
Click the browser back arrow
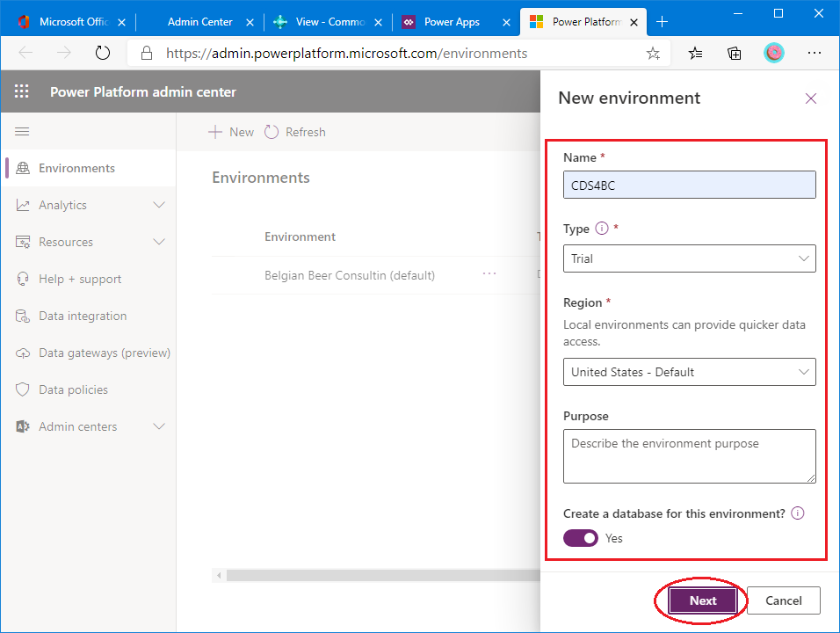[x=25, y=53]
